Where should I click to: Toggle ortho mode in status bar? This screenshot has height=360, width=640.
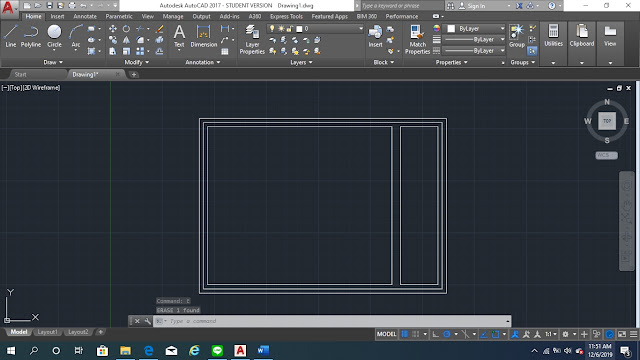coord(436,334)
